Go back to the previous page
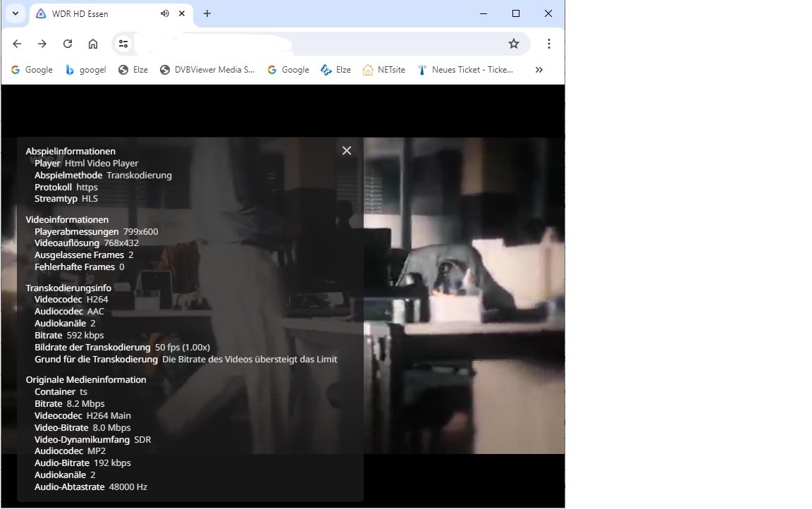Image resolution: width=812 pixels, height=509 pixels. point(17,44)
